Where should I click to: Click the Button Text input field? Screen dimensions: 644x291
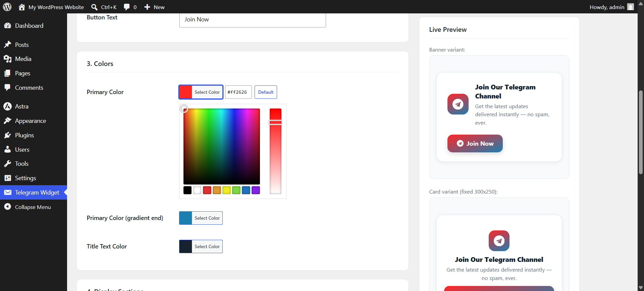[x=253, y=19]
